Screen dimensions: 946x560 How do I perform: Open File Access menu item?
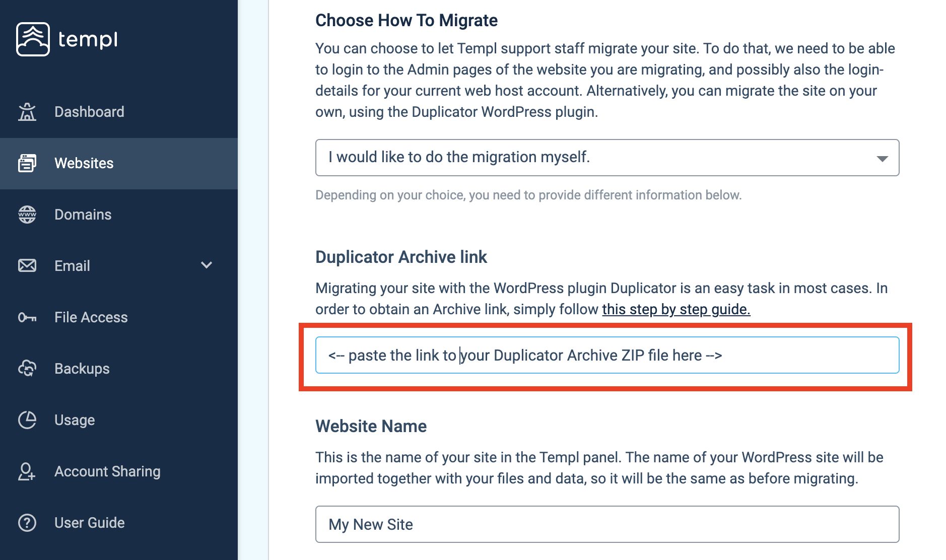[x=119, y=317]
